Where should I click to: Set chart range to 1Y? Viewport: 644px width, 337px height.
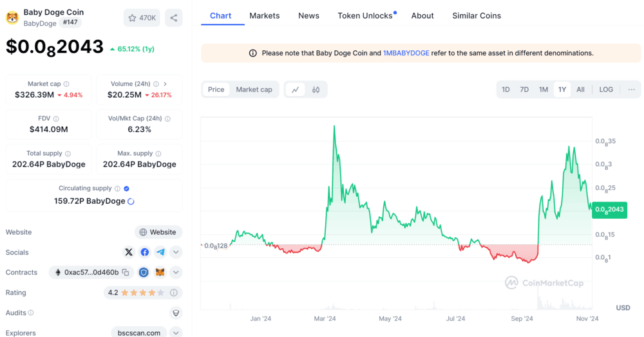click(x=562, y=89)
